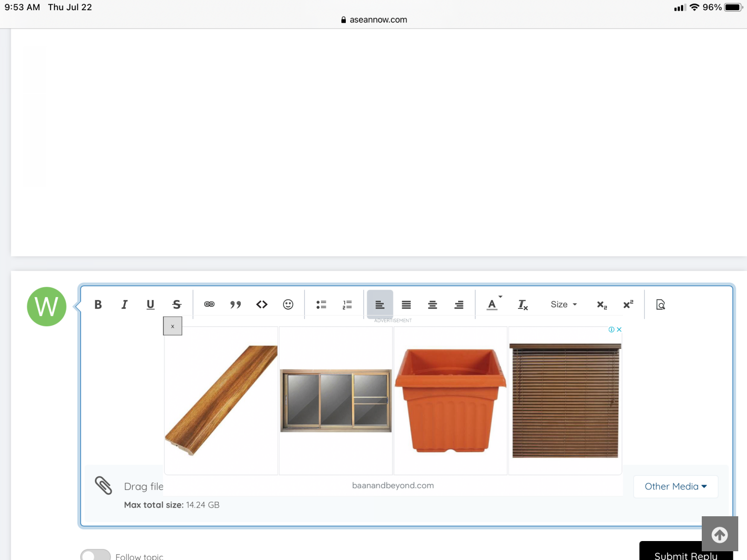The width and height of the screenshot is (747, 560).
Task: Apply strikethrough to text
Action: pos(177,305)
